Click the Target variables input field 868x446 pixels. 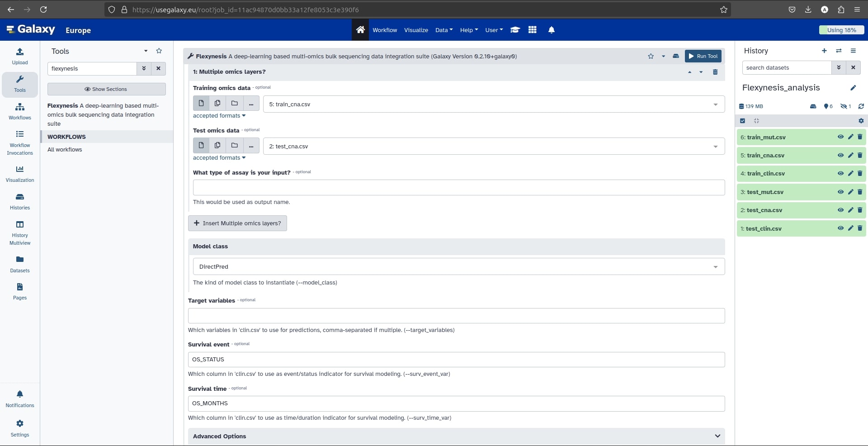coord(456,316)
